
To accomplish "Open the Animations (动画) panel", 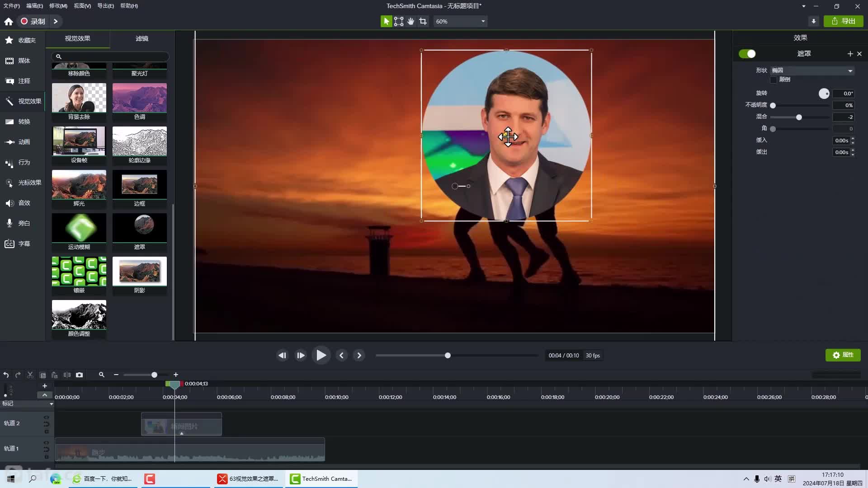I will (22, 142).
